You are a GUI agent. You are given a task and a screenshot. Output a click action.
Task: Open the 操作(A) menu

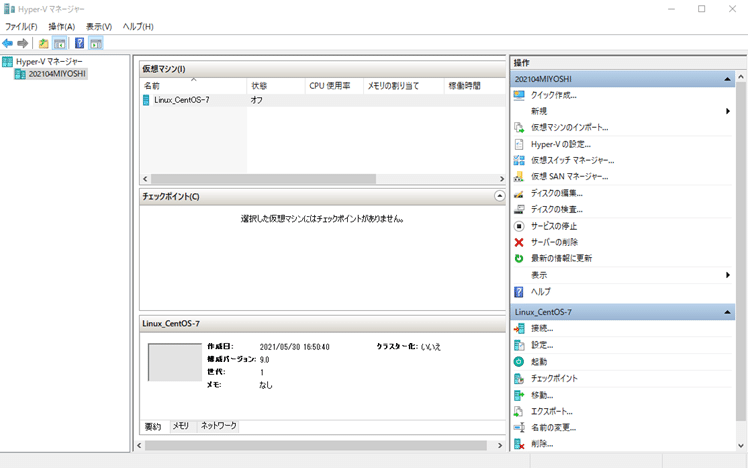click(62, 27)
